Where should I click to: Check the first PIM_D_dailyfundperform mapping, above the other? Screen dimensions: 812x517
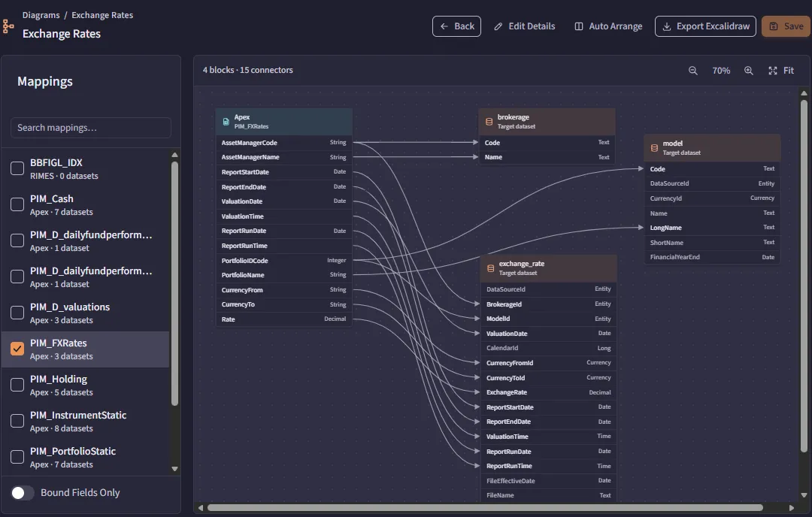click(17, 240)
